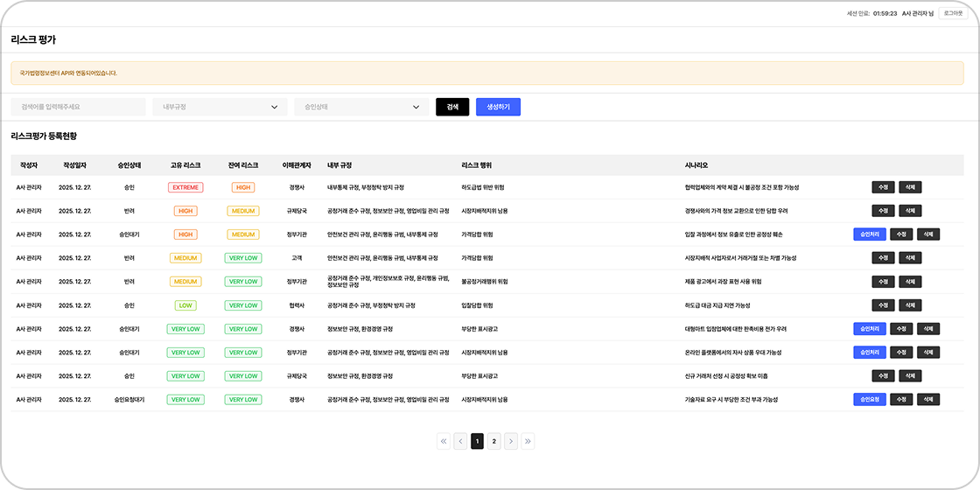Screen dimensions: 980x490
Task: Click the previous page arrow in pagination
Action: [460, 442]
